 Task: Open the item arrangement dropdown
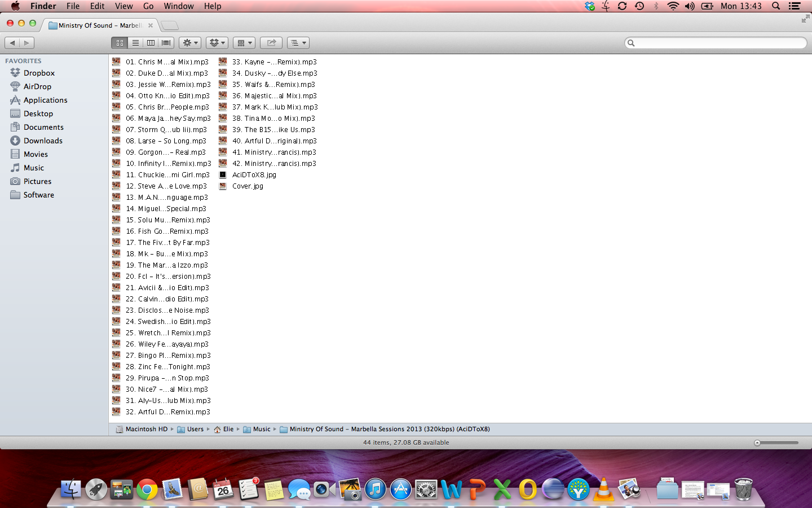click(244, 43)
